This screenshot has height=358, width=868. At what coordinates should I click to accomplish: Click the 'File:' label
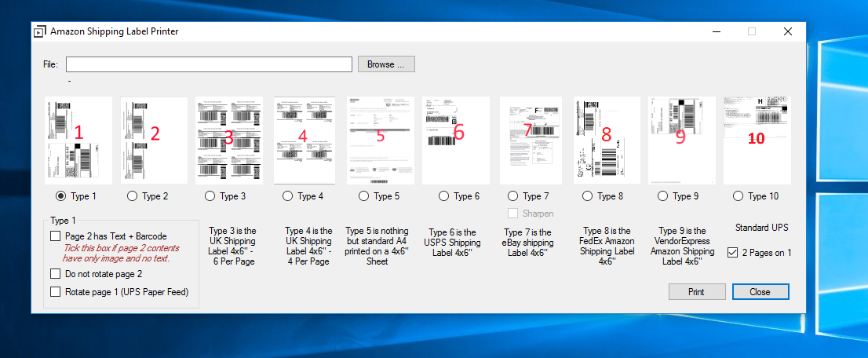[50, 64]
